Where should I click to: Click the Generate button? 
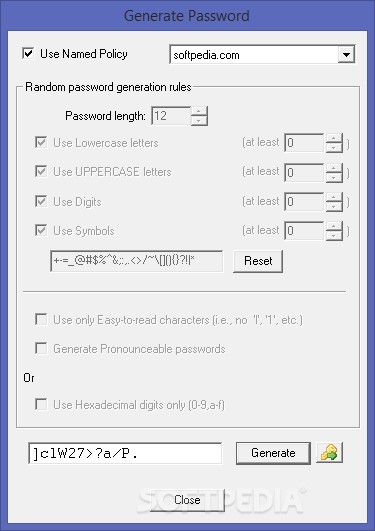point(273,453)
